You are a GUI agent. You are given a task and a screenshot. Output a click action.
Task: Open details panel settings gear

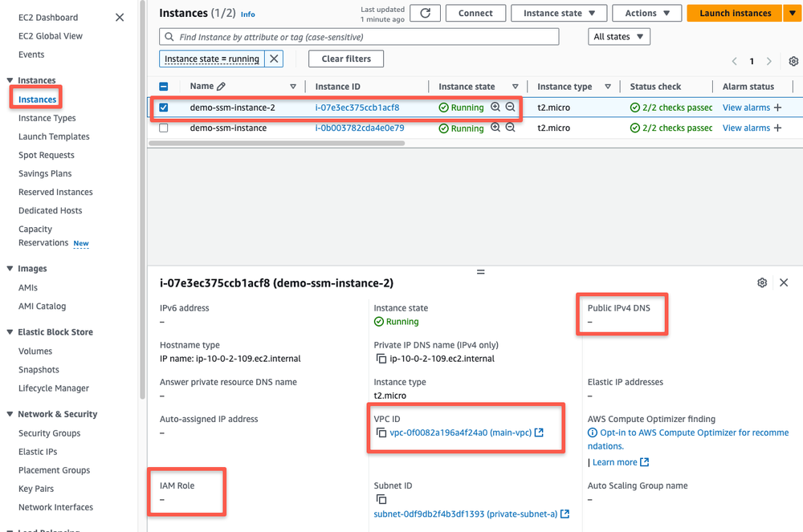point(762,283)
